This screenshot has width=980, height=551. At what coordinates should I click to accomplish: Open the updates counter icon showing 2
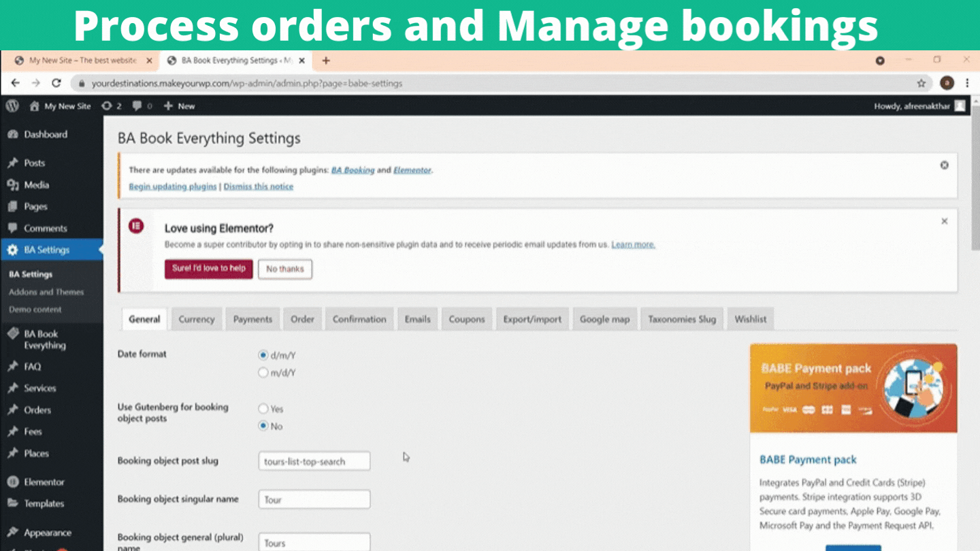(106, 106)
